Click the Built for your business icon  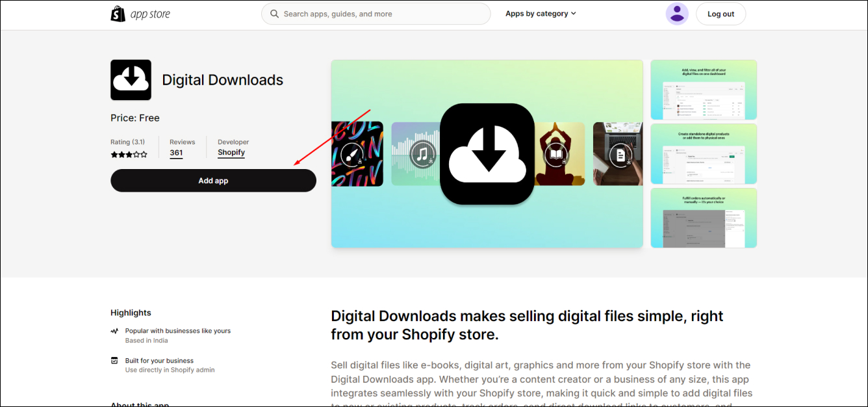point(114,360)
